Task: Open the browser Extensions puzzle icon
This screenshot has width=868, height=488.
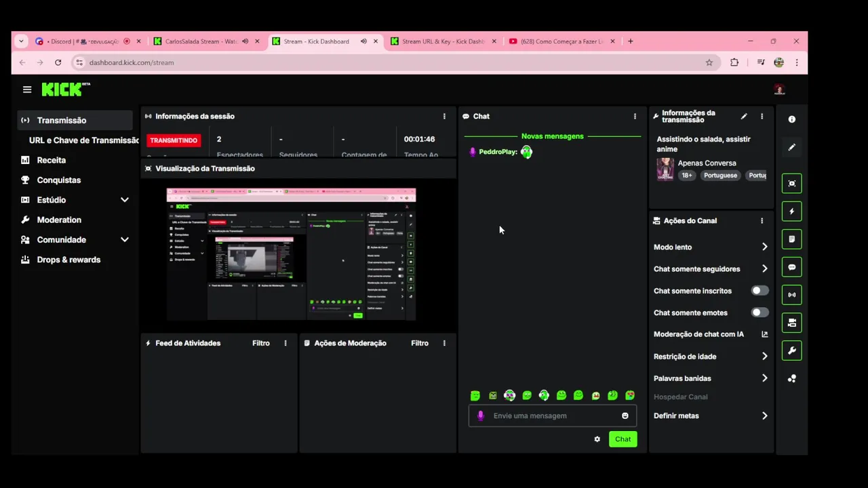Action: 734,62
